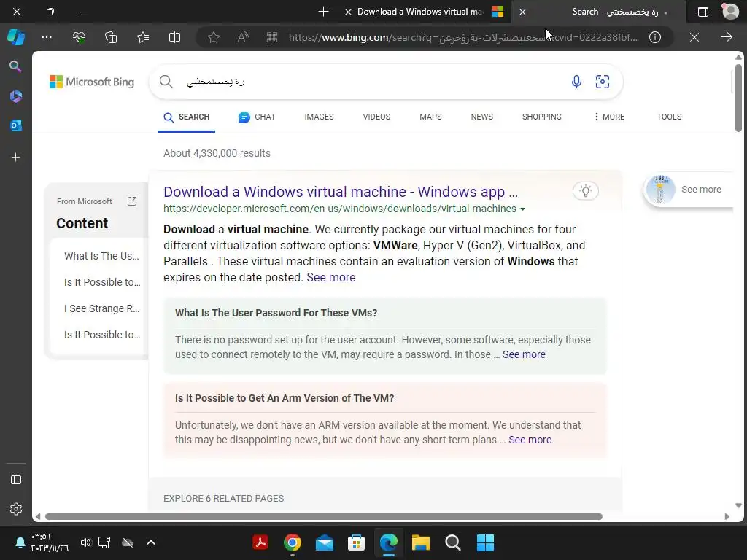
Task: Click the lightbulb insights icon
Action: pos(586,191)
